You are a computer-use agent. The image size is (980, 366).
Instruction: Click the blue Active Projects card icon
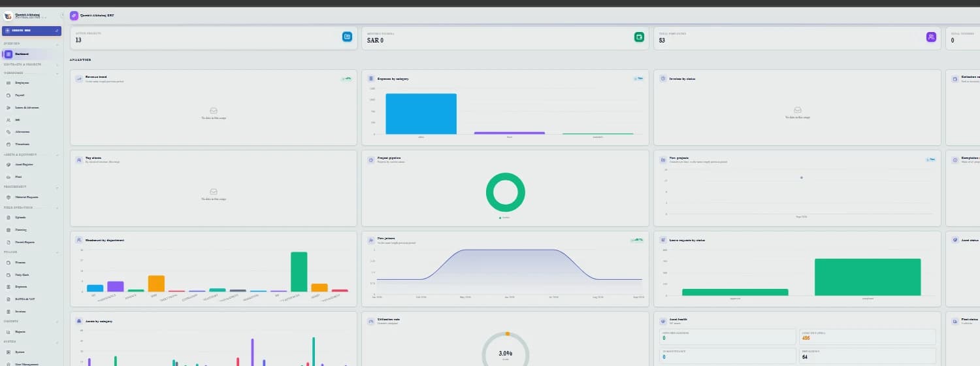(x=347, y=37)
